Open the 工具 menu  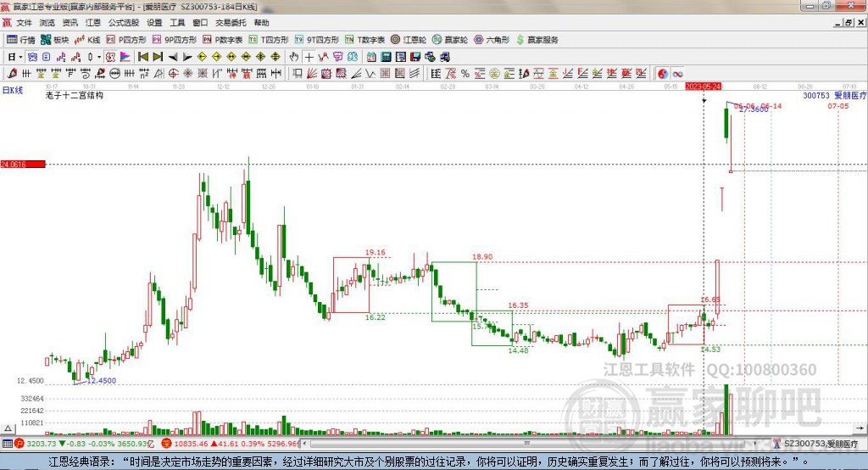[x=177, y=23]
